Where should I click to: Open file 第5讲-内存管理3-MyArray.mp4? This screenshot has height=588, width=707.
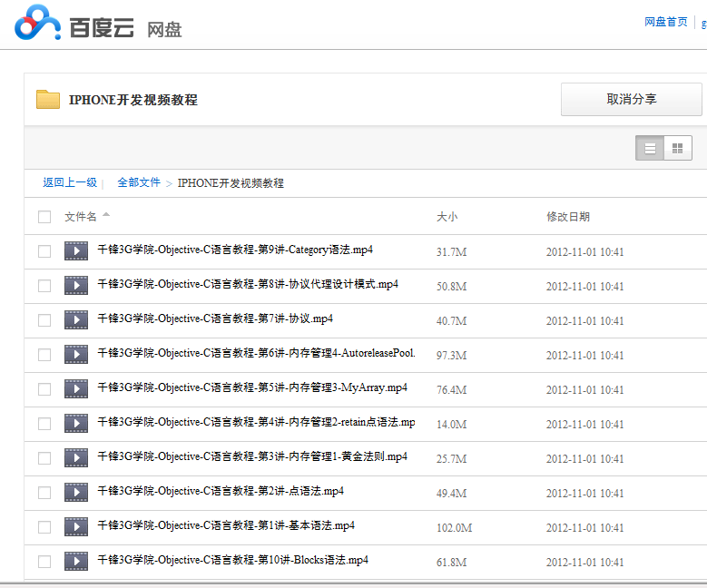coord(252,387)
